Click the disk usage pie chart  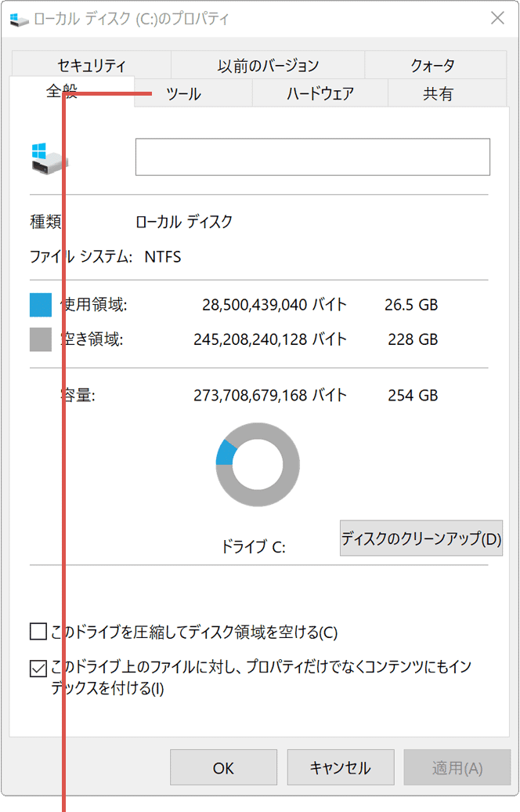(258, 464)
